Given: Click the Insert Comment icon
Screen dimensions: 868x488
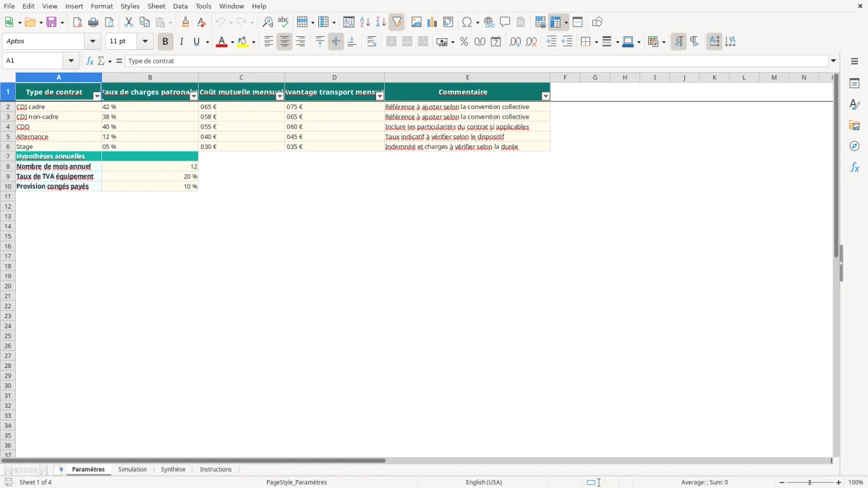Looking at the screenshot, I should 505,22.
